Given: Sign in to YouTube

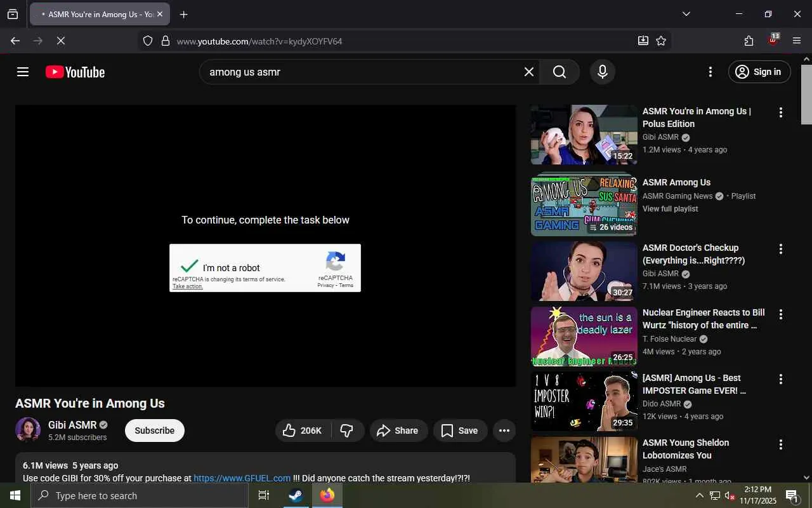Looking at the screenshot, I should [x=759, y=72].
